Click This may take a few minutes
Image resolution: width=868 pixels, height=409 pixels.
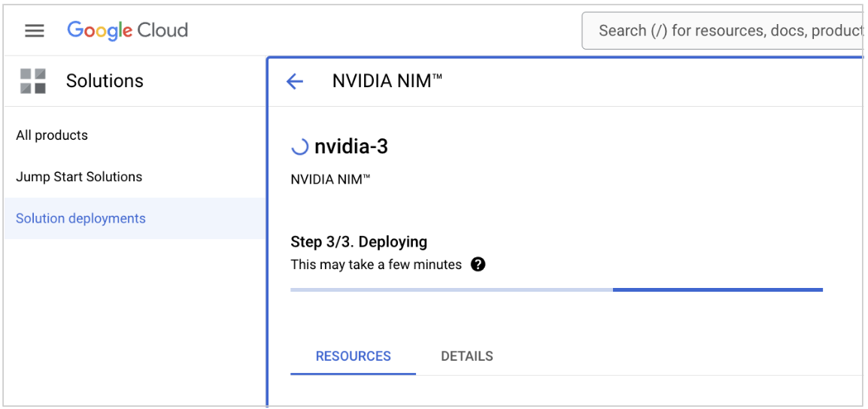click(x=376, y=265)
